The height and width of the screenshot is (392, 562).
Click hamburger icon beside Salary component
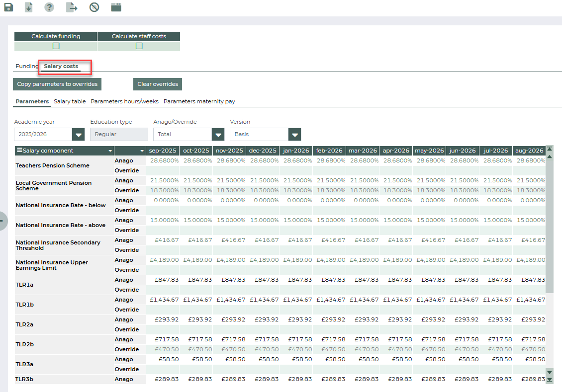19,151
